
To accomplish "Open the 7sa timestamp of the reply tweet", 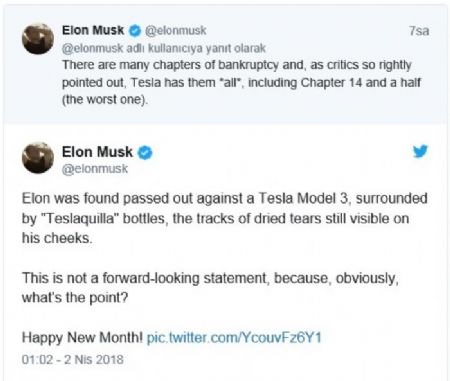I will pos(419,31).
